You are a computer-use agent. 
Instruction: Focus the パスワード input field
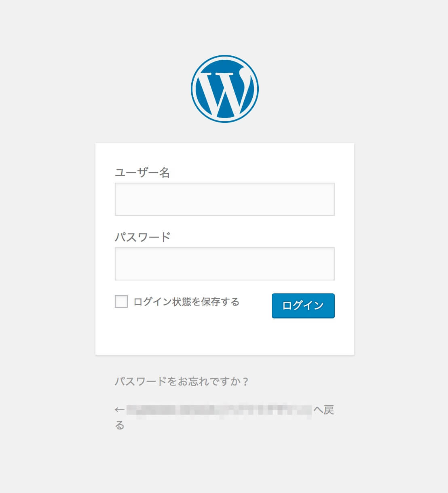tap(225, 263)
